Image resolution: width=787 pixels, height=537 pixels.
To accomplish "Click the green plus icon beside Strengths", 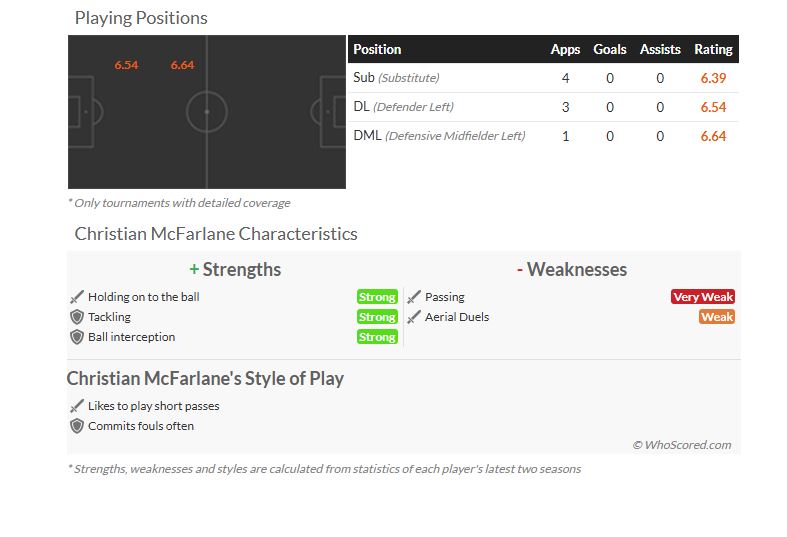I will point(194,270).
